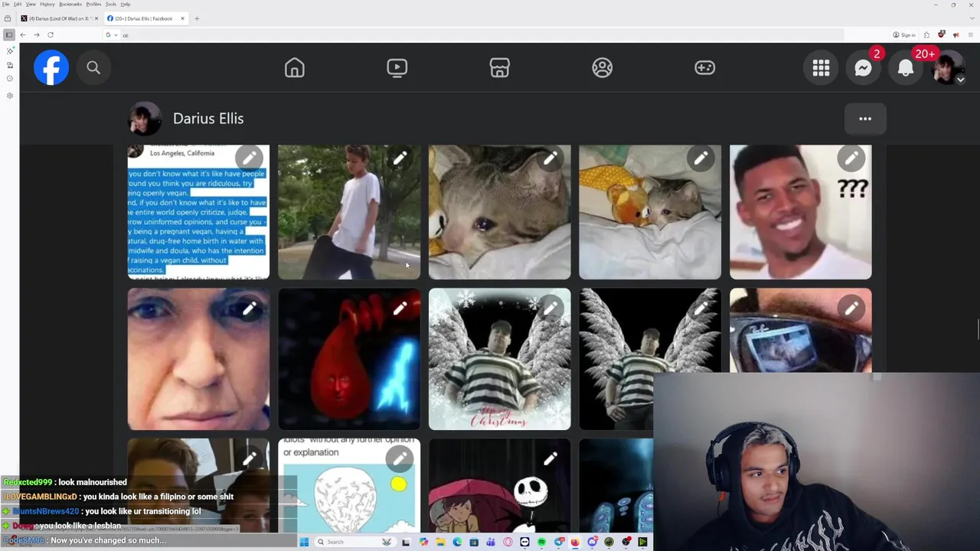Viewport: 980px width, 551px height.
Task: Open the Windows Start button
Action: pos(304,542)
